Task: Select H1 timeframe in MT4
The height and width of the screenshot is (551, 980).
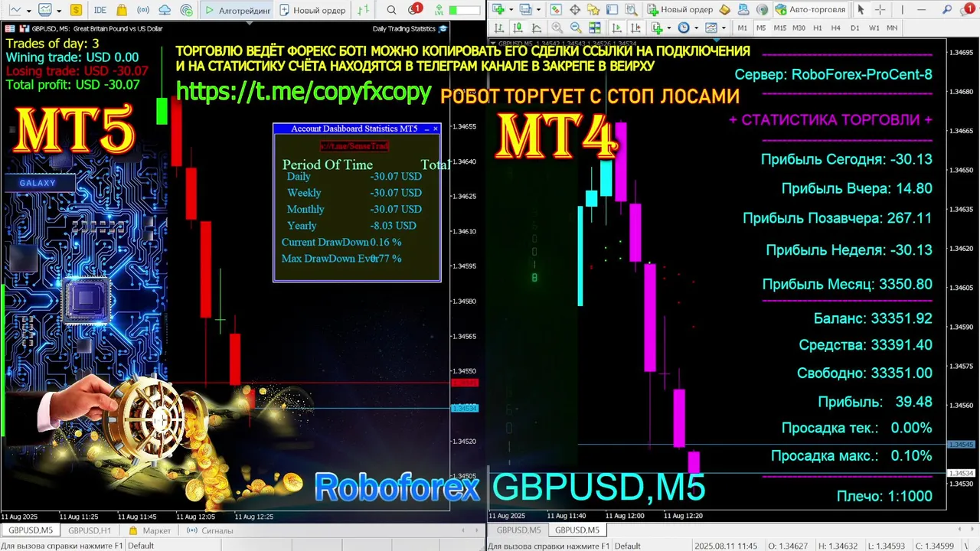Action: 817,28
